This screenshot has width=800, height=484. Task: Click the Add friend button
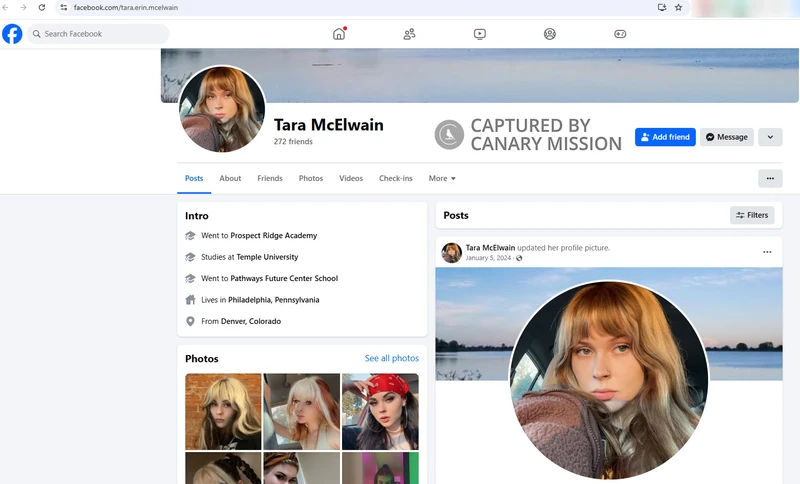point(665,137)
